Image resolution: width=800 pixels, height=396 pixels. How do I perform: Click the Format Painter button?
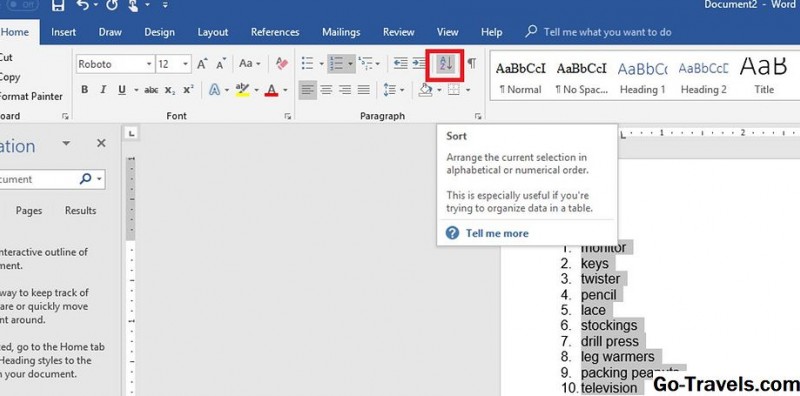[x=31, y=96]
